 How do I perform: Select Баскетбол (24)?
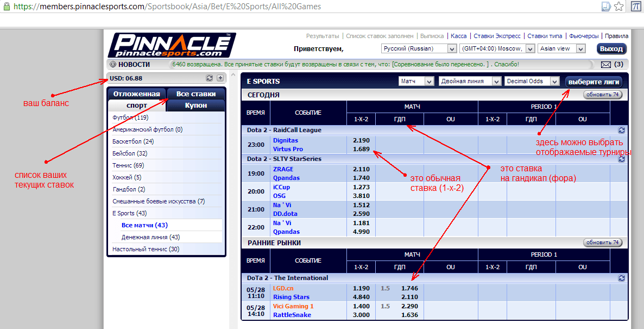click(x=133, y=141)
